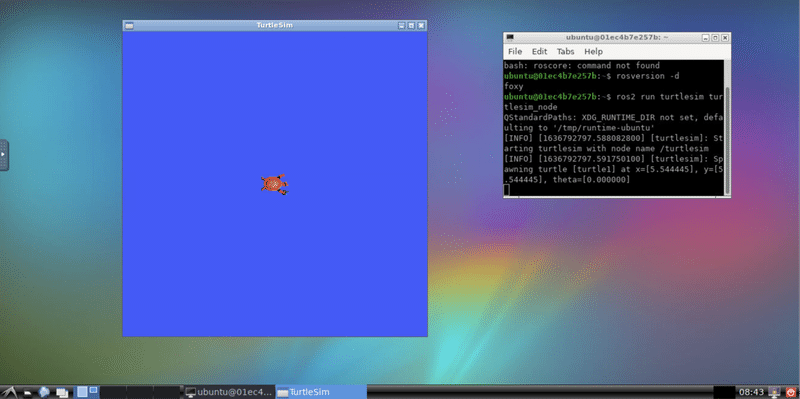800x399 pixels.
Task: Open the terminal File menu
Action: click(x=515, y=52)
